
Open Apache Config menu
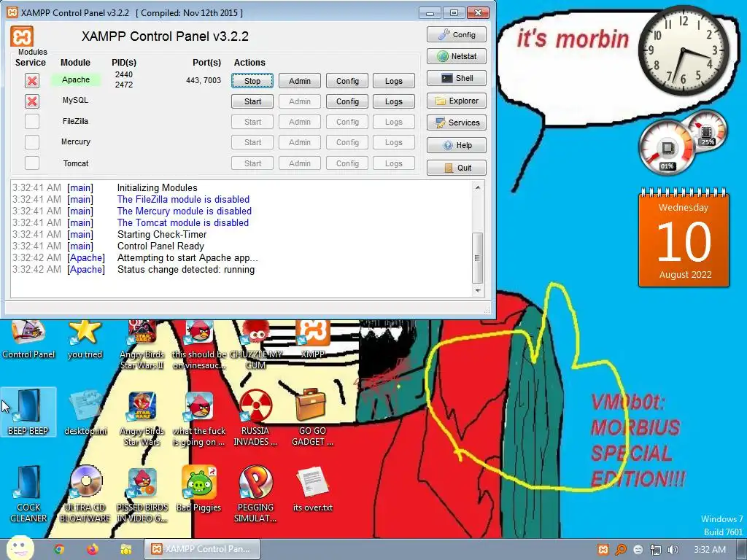347,81
